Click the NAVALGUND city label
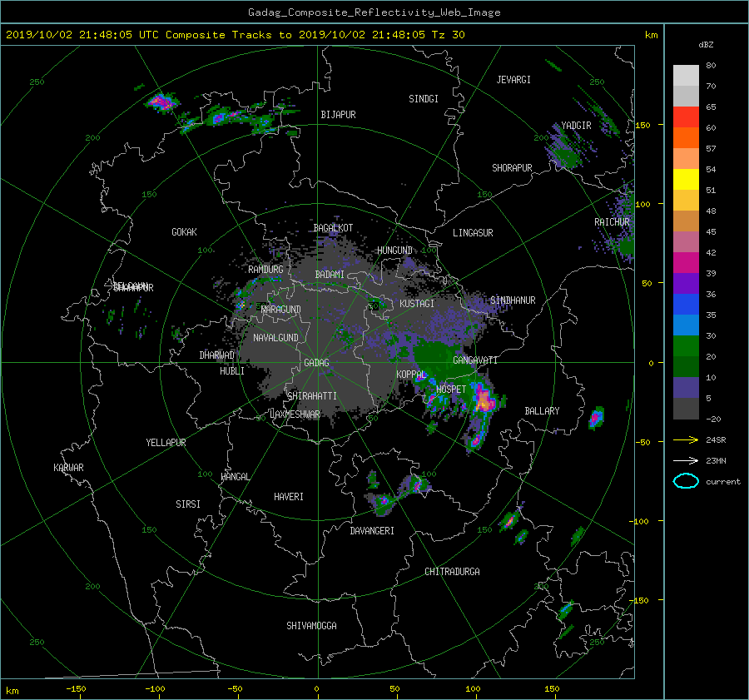The image size is (749, 700). tap(275, 338)
